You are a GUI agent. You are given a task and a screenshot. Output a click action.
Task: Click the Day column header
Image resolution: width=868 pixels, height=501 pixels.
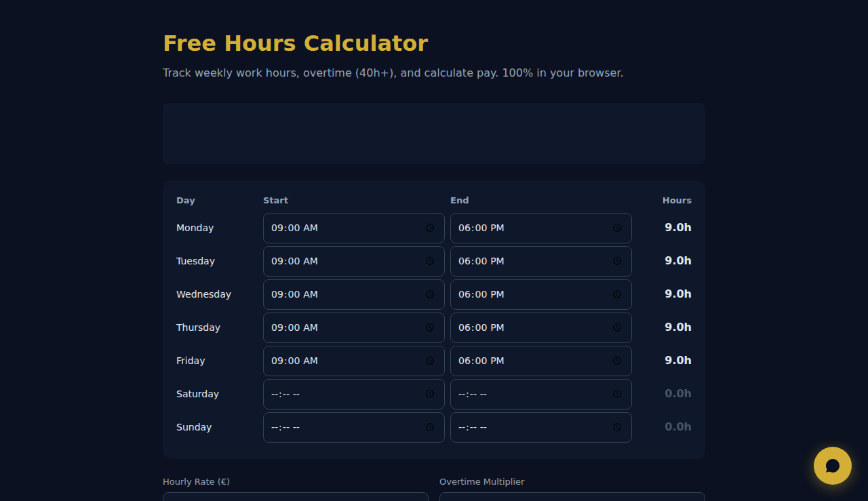pyautogui.click(x=186, y=201)
